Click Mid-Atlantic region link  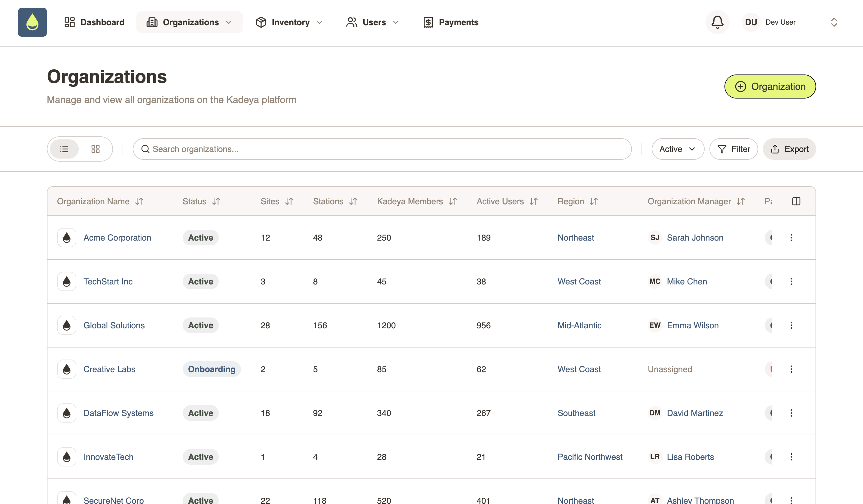tap(579, 325)
